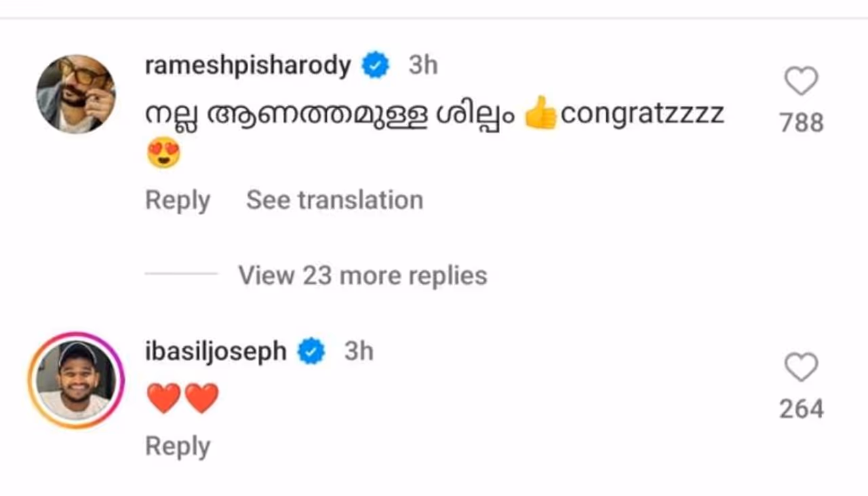View ibasiljoseph's story from his avatar
This screenshot has width=868, height=496.
75,380
